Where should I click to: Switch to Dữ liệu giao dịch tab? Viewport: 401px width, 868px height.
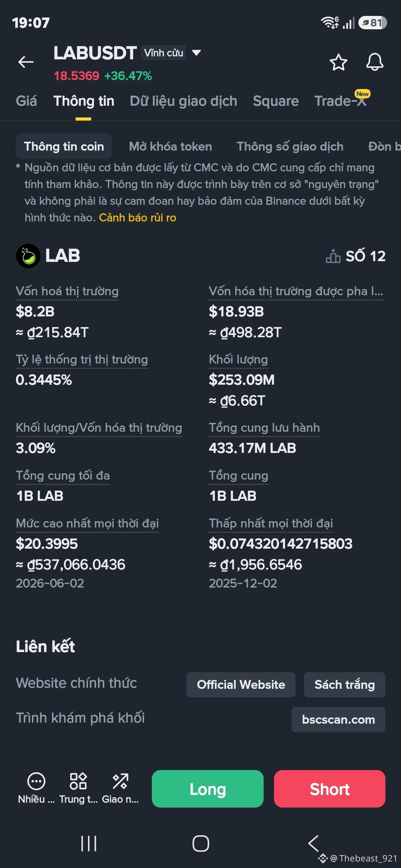(183, 101)
